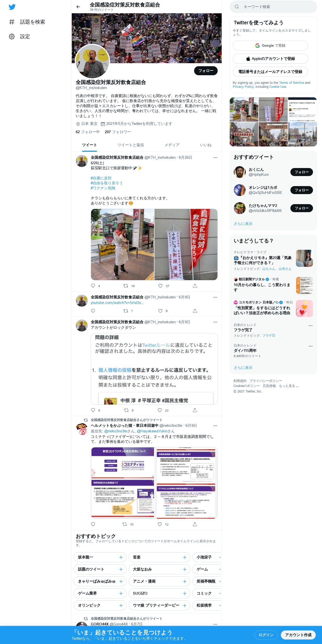Open 62 フォロー中 list
This screenshot has height=644, width=322.
[x=88, y=132]
